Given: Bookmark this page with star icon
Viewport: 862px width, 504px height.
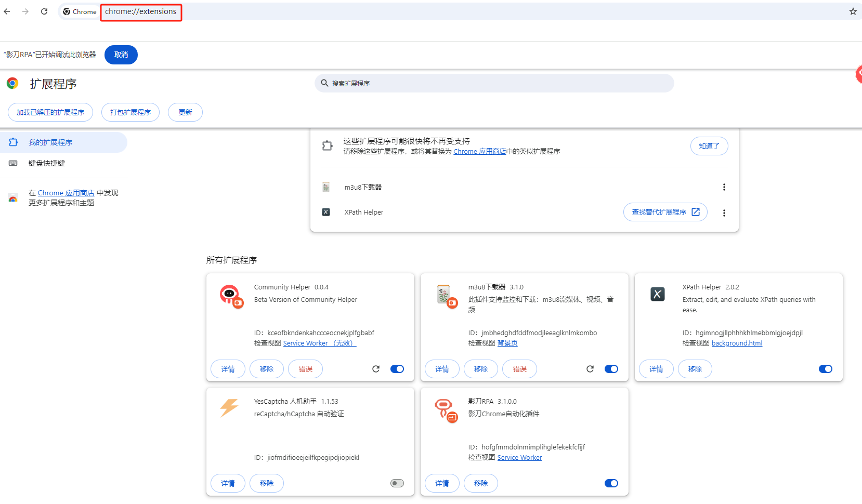Looking at the screenshot, I should click(853, 11).
